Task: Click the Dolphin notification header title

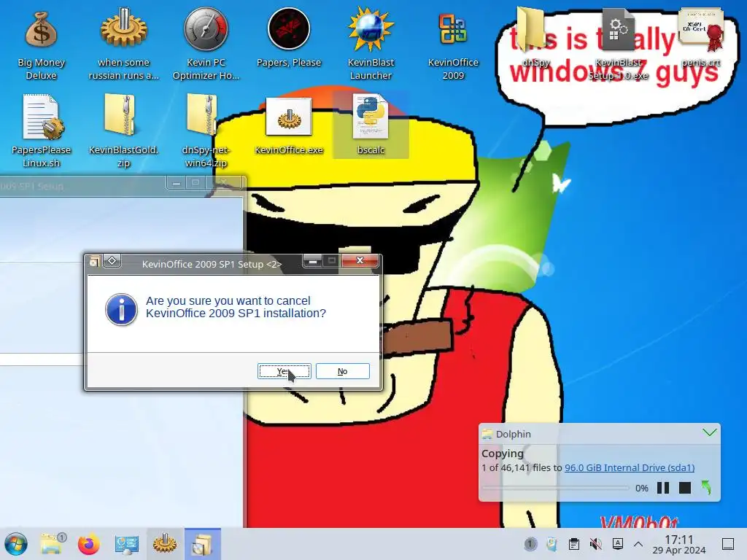Action: point(513,434)
